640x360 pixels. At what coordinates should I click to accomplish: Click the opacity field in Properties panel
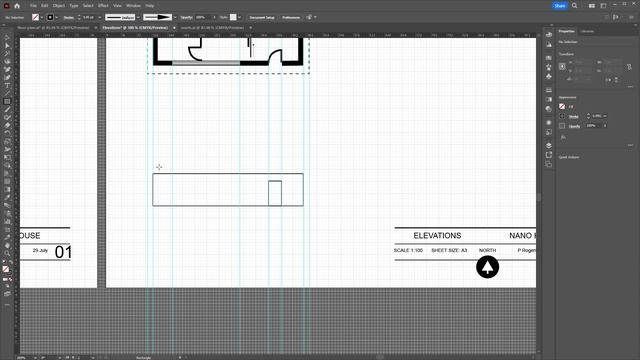tap(593, 126)
